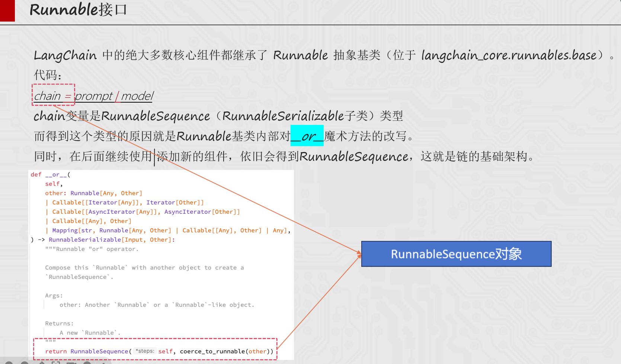Click the line starting "chain变量是RunnableSequence"

coord(218,116)
